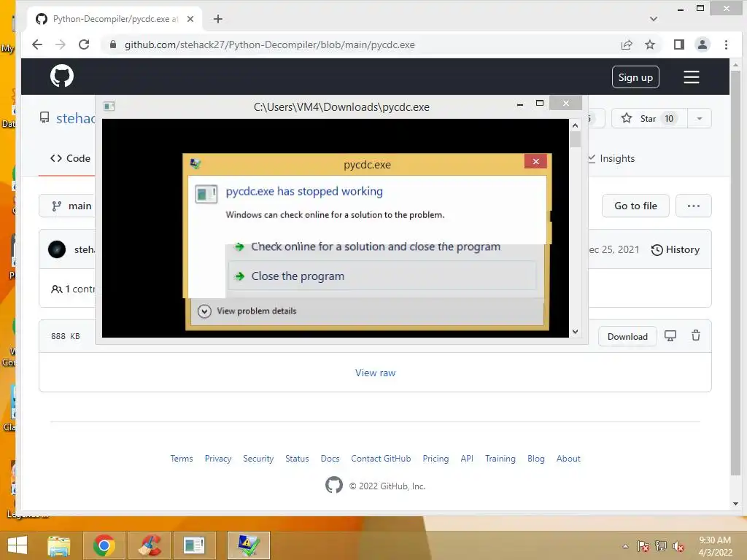
Task: Reload the page
Action: [x=84, y=44]
